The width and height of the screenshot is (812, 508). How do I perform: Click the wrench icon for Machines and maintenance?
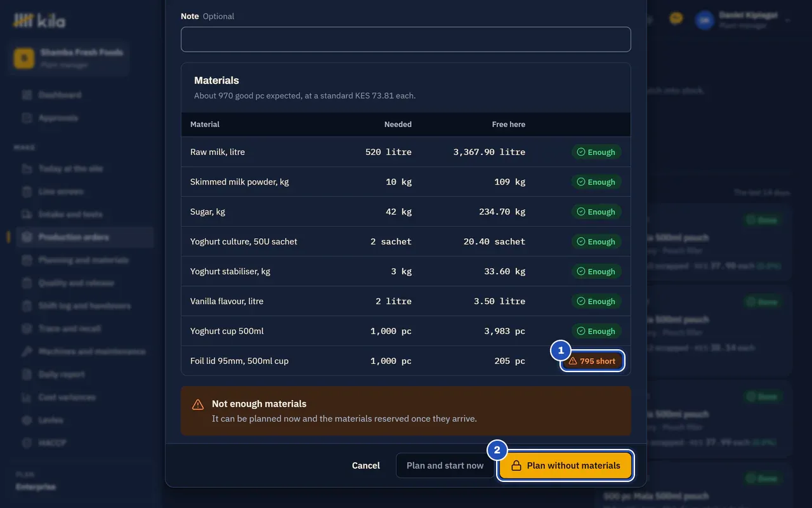27,352
